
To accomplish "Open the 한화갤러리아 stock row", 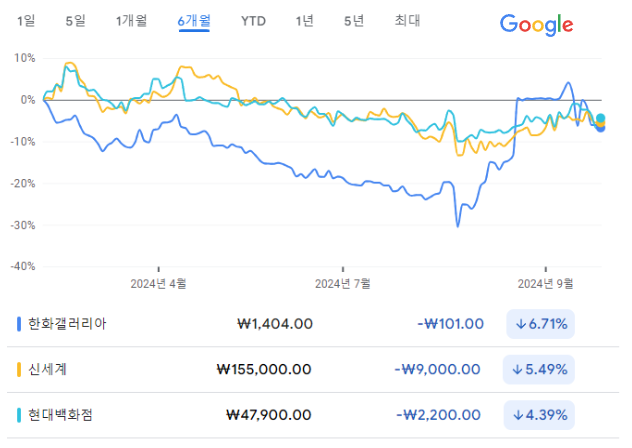I will [313, 324].
